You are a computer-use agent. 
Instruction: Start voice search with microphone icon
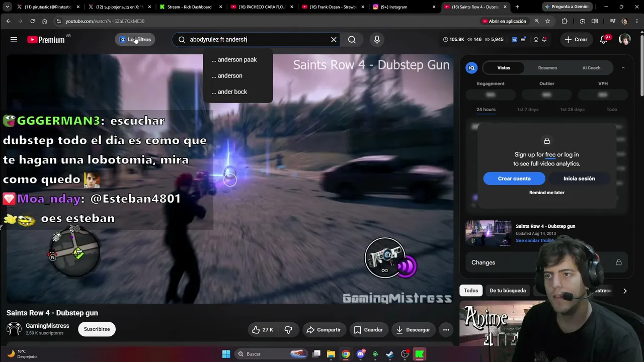pyautogui.click(x=377, y=40)
